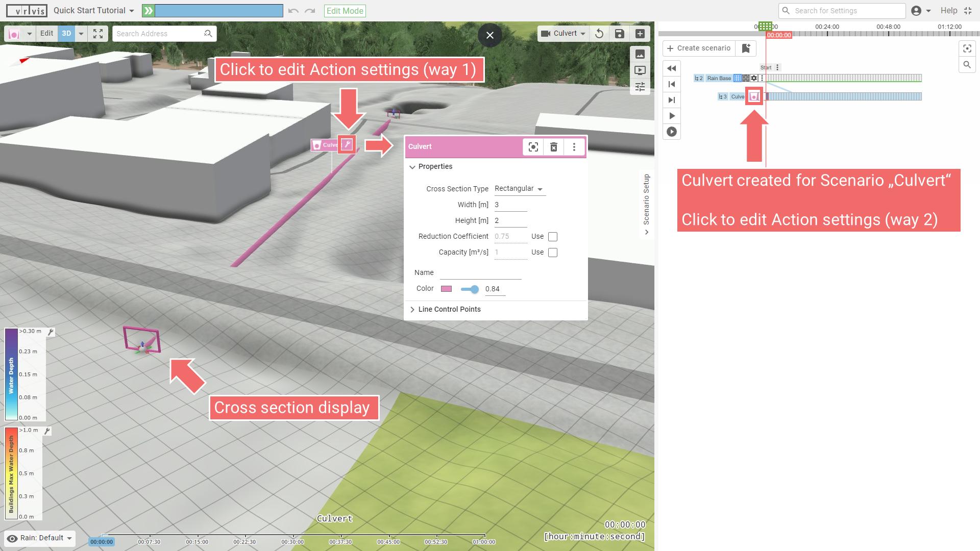Open Rain Base layer settings gear icon

[754, 78]
